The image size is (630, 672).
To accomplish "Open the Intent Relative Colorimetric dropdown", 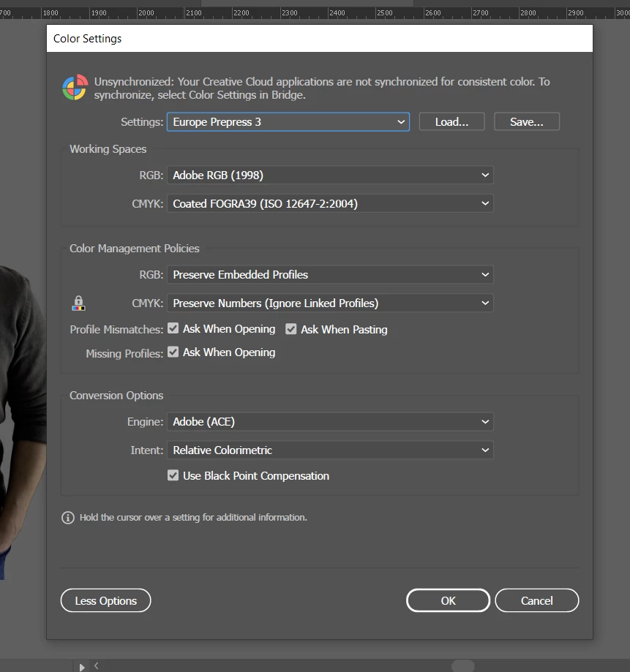I will click(330, 450).
